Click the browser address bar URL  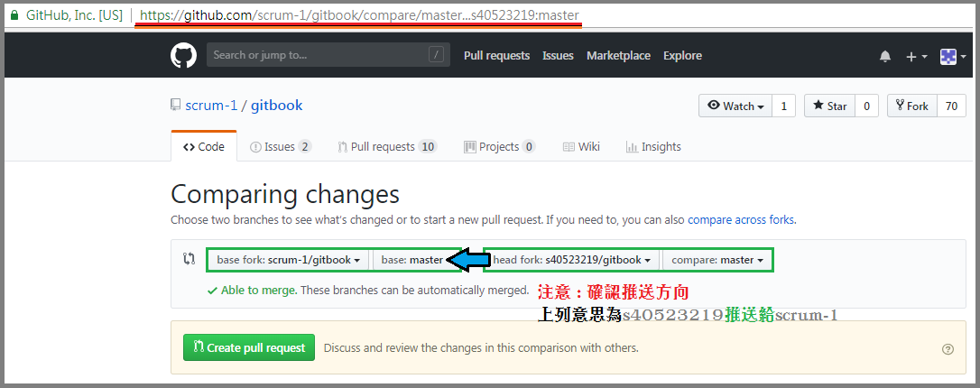tap(359, 15)
